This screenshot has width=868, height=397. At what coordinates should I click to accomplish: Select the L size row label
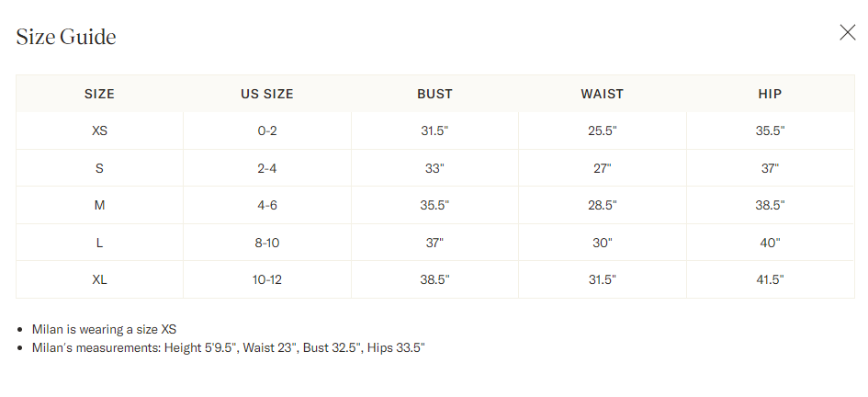(99, 243)
